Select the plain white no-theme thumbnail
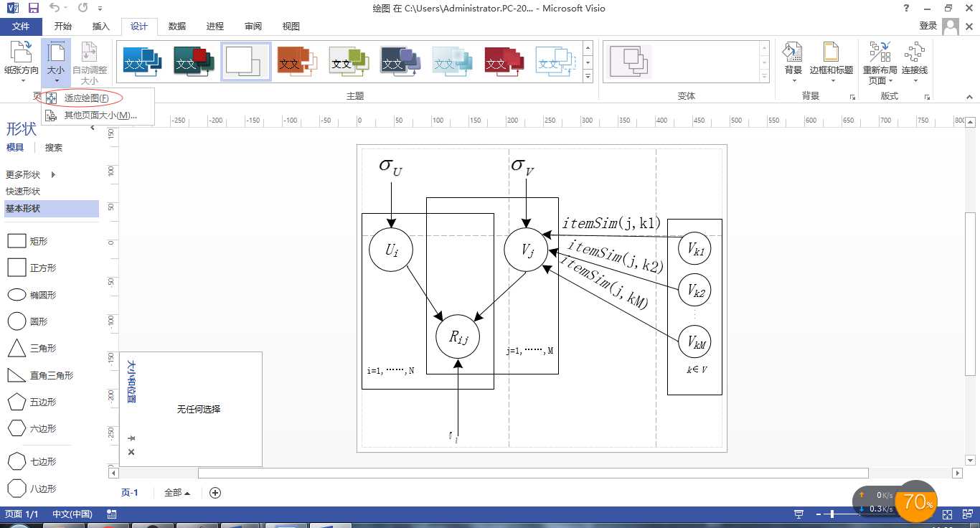980x528 pixels. pyautogui.click(x=246, y=62)
